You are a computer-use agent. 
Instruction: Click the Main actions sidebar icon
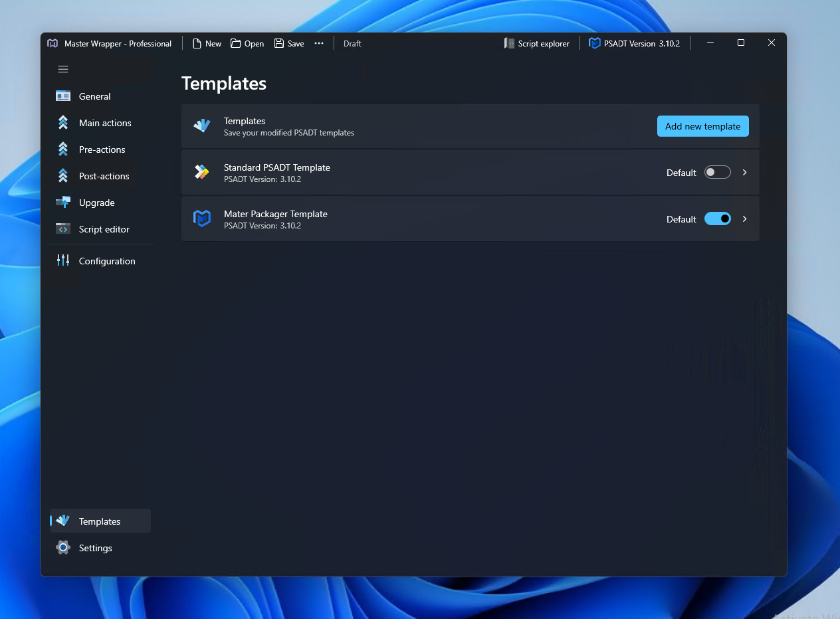click(63, 123)
